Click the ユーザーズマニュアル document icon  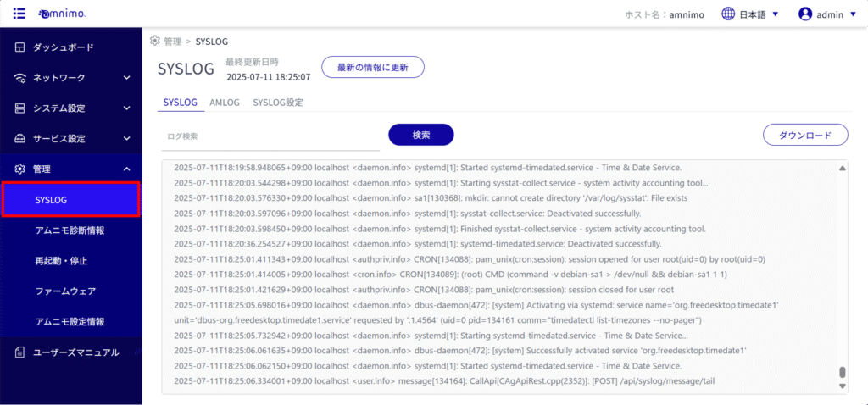pos(20,352)
